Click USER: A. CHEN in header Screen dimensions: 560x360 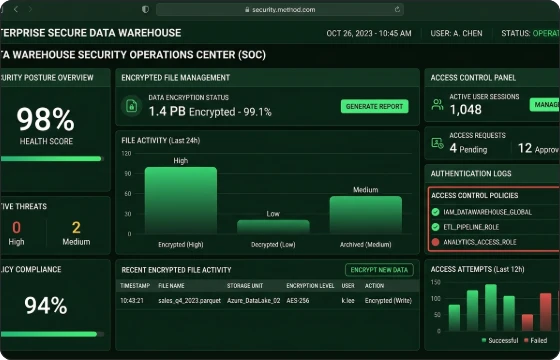[x=456, y=33]
